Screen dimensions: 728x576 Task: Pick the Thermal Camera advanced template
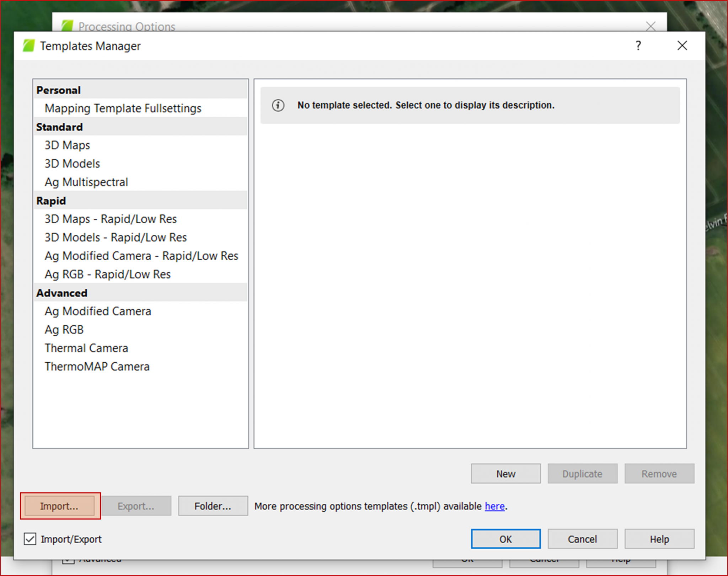point(86,348)
